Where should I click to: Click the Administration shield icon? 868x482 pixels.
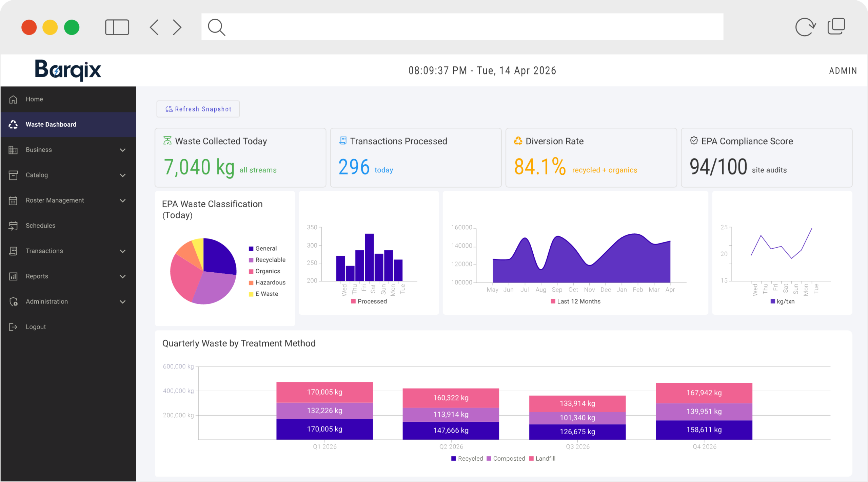coord(13,301)
